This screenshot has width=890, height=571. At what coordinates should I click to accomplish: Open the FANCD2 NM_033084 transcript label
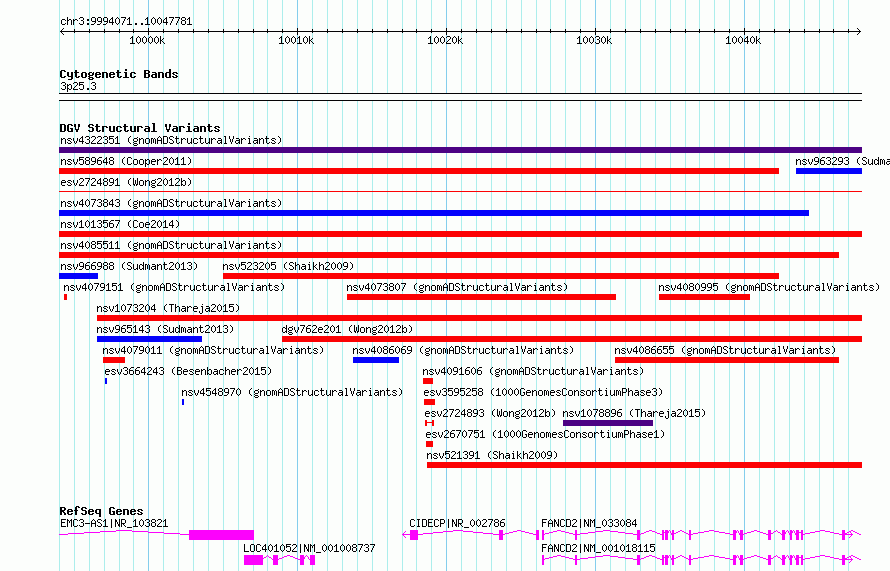tap(589, 523)
